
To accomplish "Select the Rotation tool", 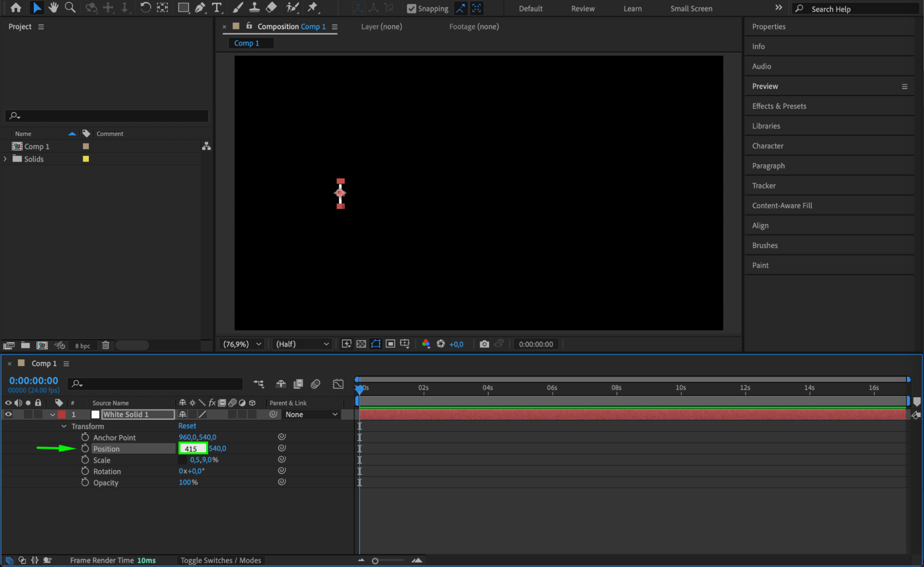I will tap(145, 7).
